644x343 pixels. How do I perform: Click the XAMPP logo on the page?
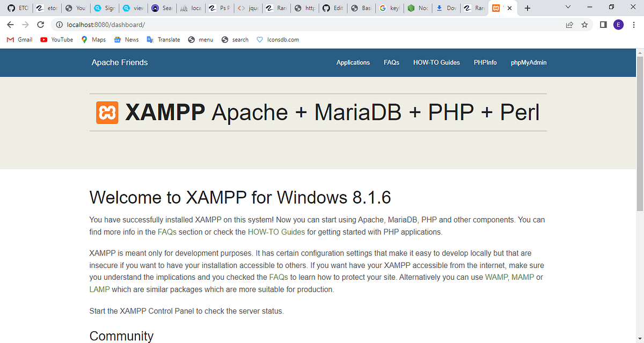pyautogui.click(x=107, y=113)
